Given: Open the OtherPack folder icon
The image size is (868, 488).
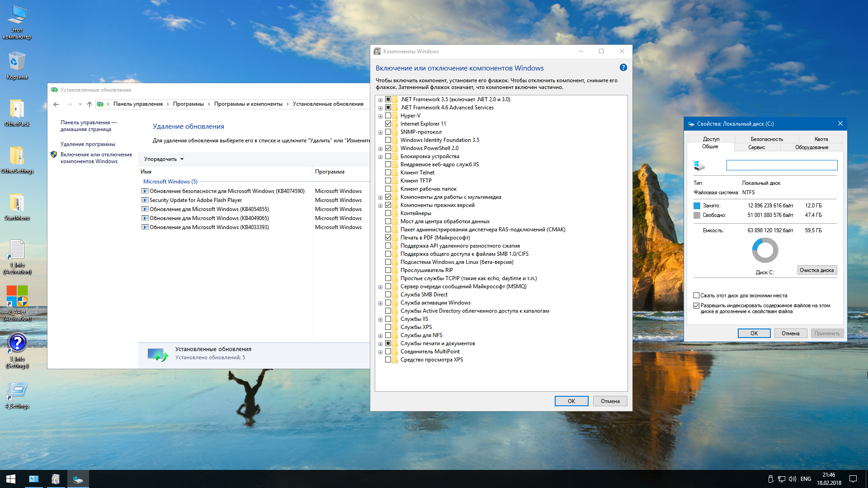Looking at the screenshot, I should [17, 110].
